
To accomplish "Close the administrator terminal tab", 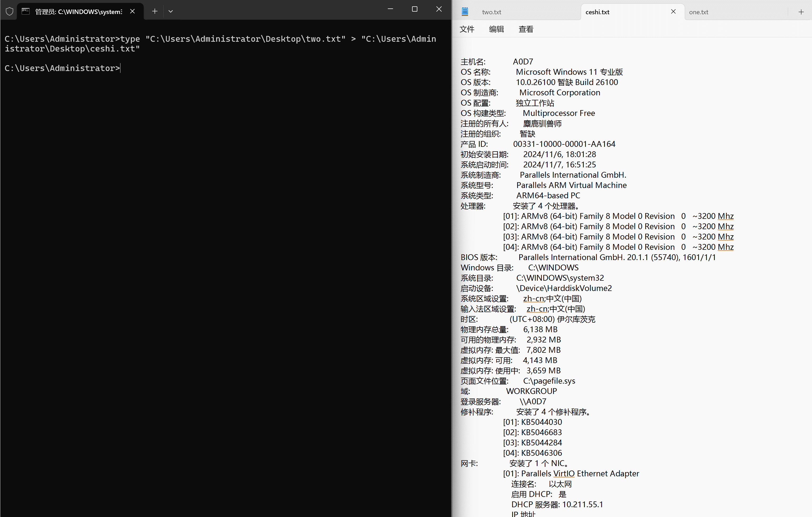I will [x=133, y=11].
